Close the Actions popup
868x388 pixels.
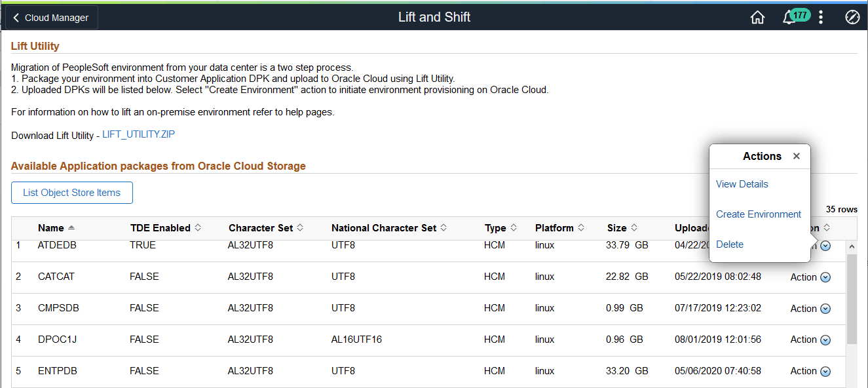tap(796, 156)
